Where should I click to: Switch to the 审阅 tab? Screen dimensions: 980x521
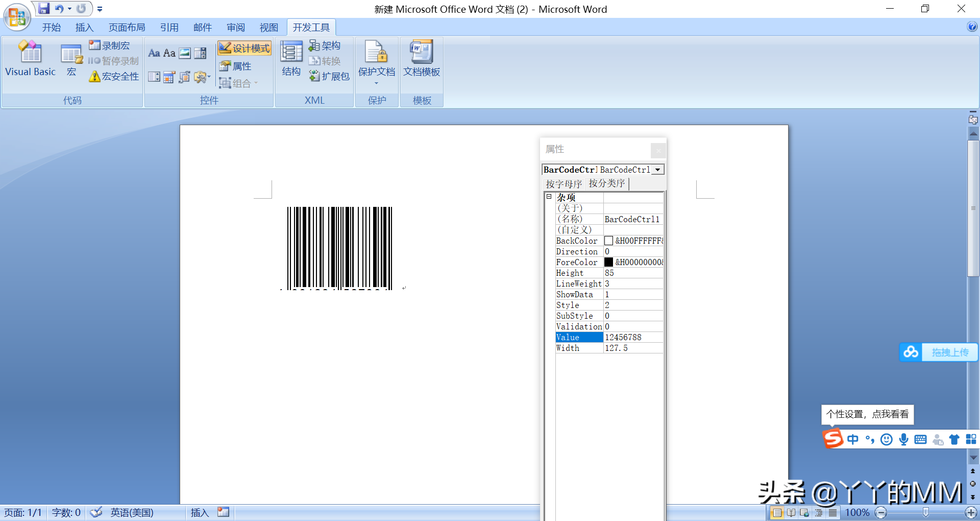click(x=236, y=28)
